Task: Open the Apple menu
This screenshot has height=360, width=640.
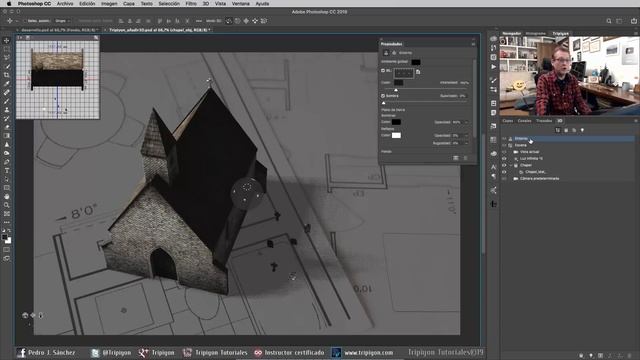Action: [x=9, y=4]
